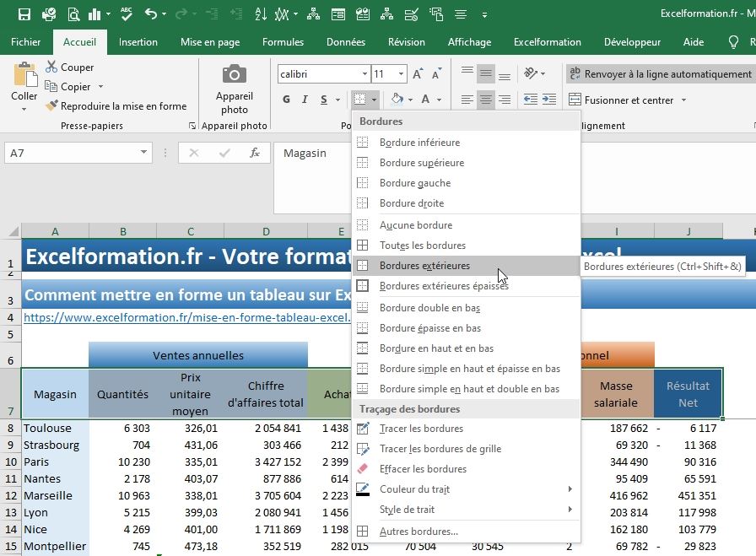The image size is (756, 556).
Task: Open fill color dropdown arrow
Action: coord(410,100)
